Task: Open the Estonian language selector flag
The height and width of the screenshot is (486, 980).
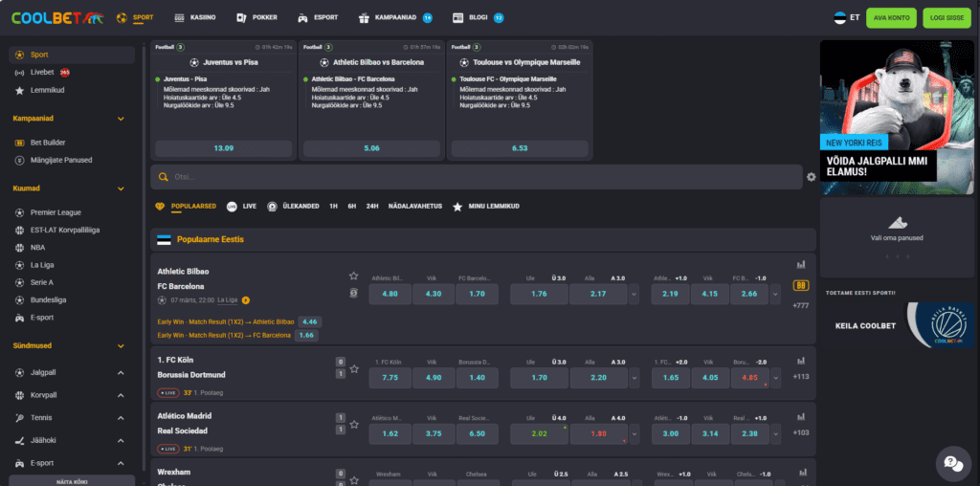Action: [x=839, y=17]
